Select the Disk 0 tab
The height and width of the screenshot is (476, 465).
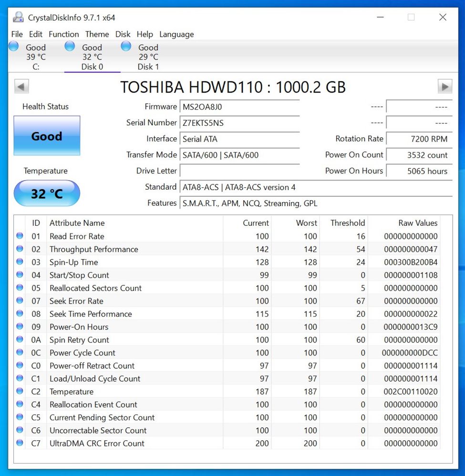coord(92,57)
